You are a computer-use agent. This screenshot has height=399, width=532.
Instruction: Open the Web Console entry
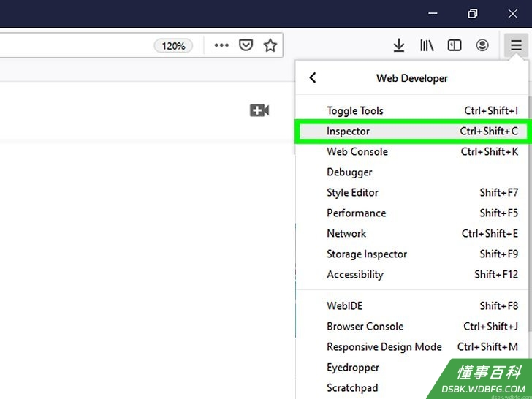411,151
